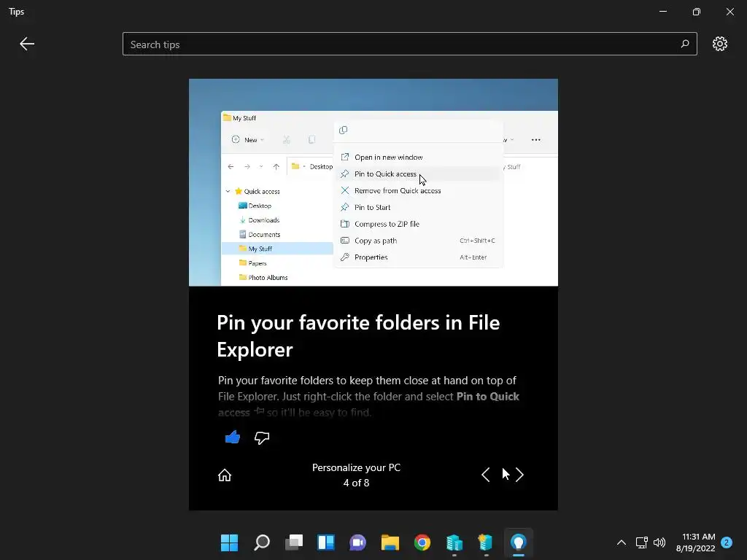
Task: Click the tip heading 'Pin your favorite folders in File Explorer'
Action: [358, 335]
